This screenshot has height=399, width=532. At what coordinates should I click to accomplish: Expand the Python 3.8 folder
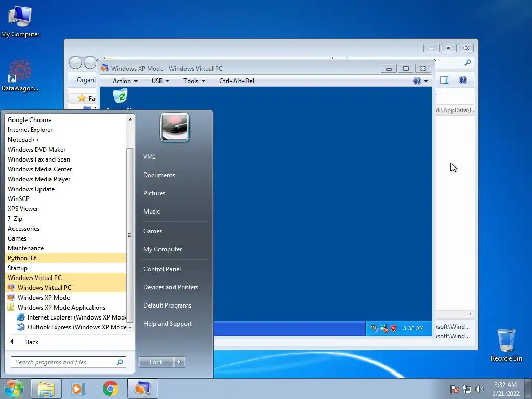tap(66, 258)
